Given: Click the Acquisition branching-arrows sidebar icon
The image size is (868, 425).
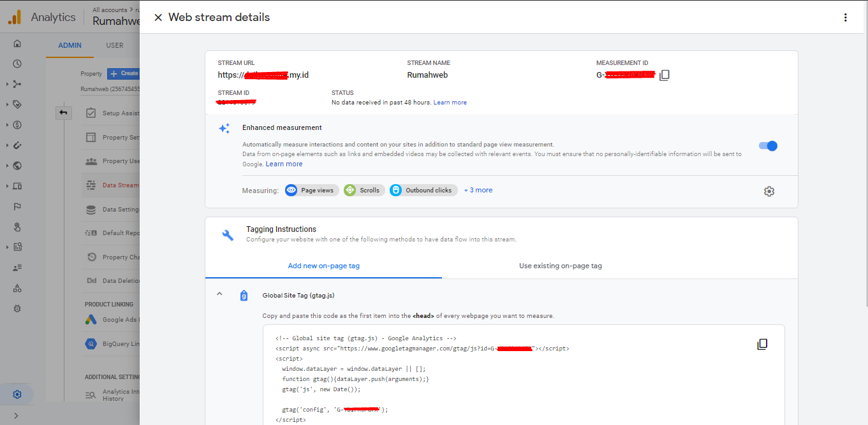Looking at the screenshot, I should click(17, 84).
